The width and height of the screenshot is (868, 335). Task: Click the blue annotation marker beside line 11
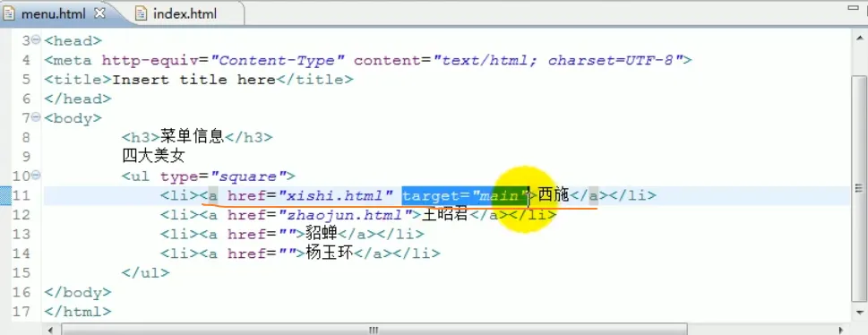coord(5,195)
